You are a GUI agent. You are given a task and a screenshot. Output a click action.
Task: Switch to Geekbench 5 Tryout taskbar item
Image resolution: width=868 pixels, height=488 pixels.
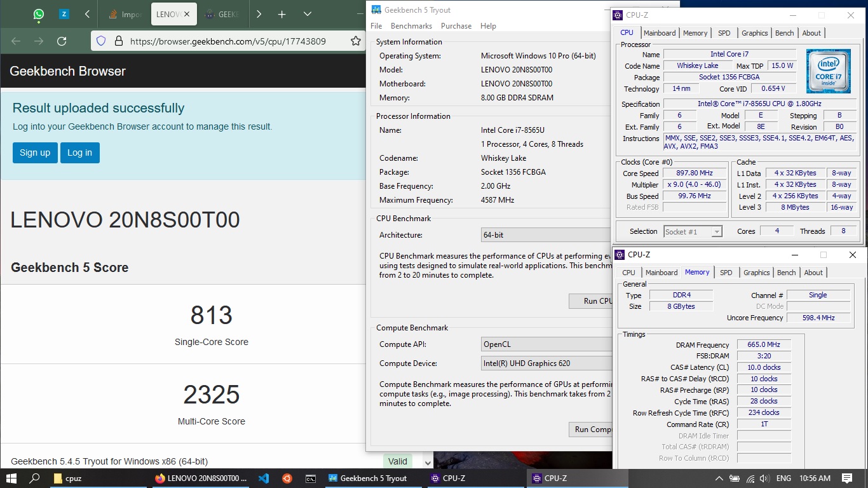[374, 478]
